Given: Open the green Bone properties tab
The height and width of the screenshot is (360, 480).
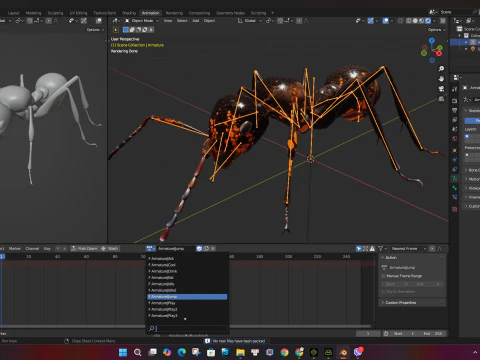Looking at the screenshot, I should [455, 188].
